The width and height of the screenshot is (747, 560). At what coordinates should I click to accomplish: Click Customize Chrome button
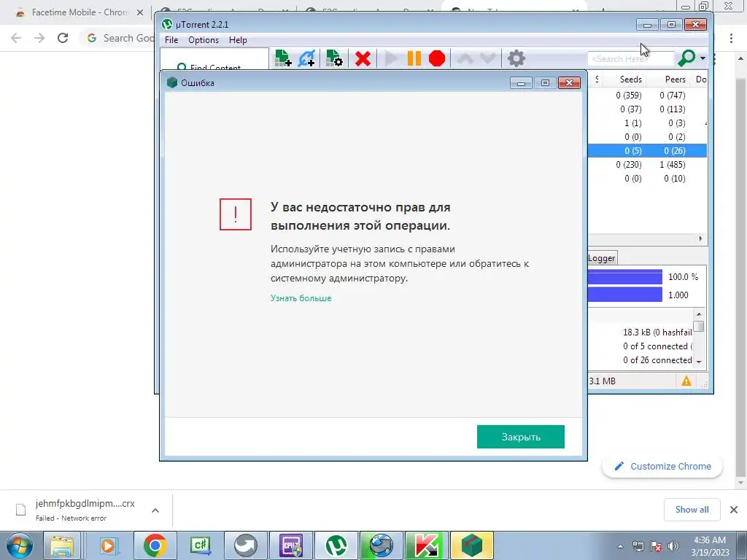(662, 466)
